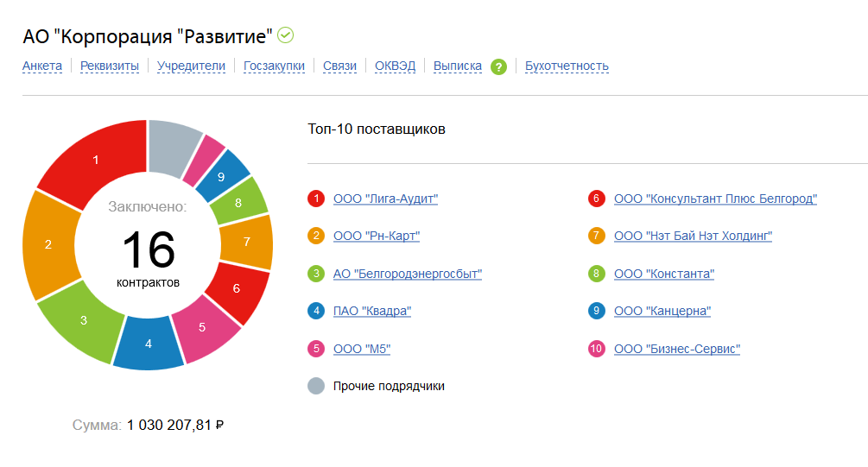Click legend badge number 1 red circle
Viewport: 868px width, 467px height.
coord(316,199)
